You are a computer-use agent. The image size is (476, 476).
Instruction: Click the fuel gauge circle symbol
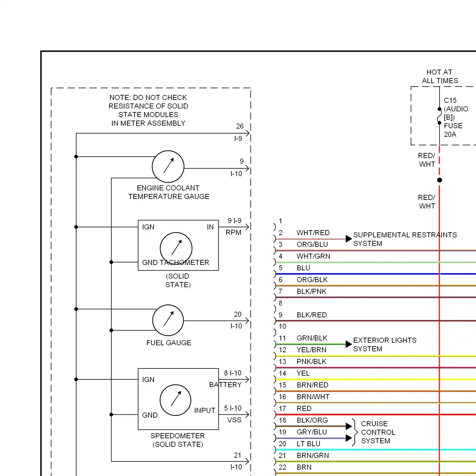point(168,320)
